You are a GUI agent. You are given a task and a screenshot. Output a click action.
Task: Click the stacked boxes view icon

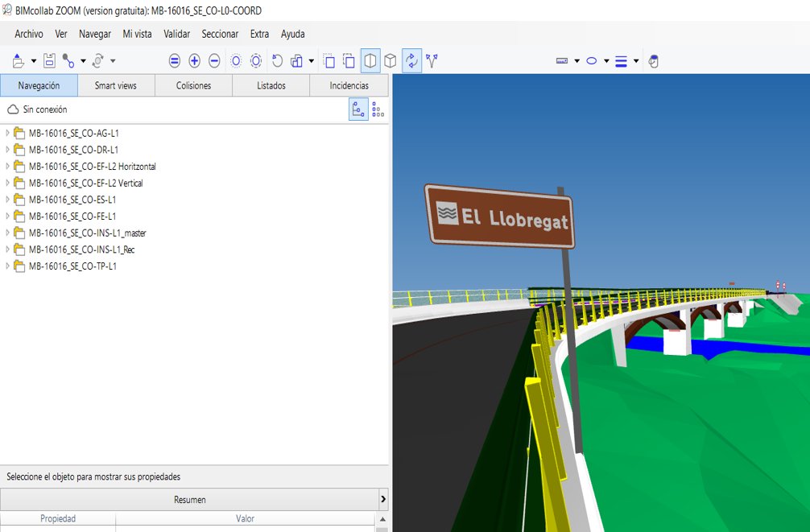point(296,61)
